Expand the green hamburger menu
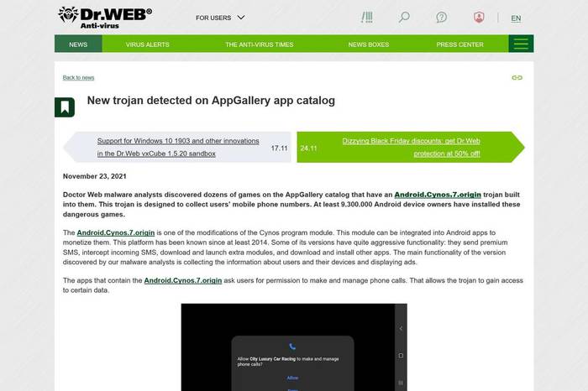Image resolution: width=588 pixels, height=391 pixels. (521, 44)
